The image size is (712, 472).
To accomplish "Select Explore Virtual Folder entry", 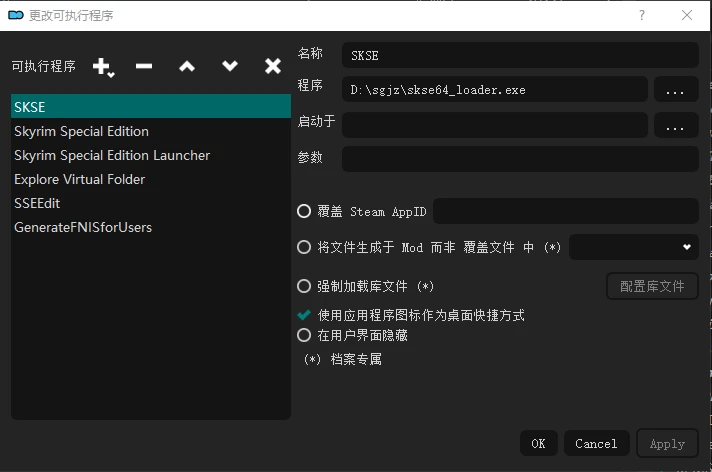I will (x=151, y=179).
